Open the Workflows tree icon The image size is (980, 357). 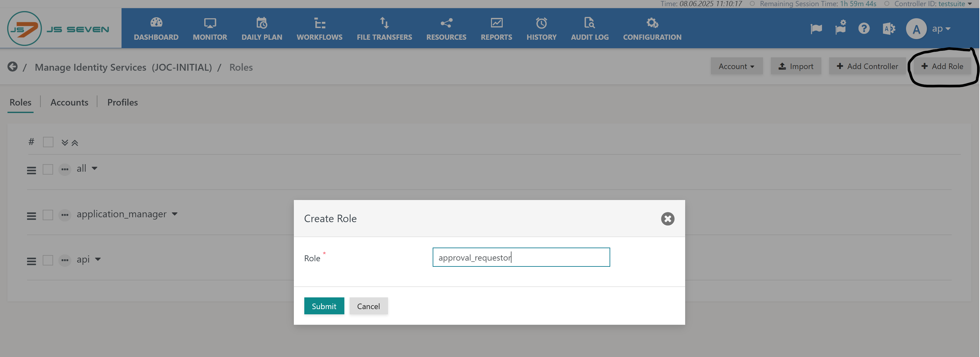tap(319, 23)
